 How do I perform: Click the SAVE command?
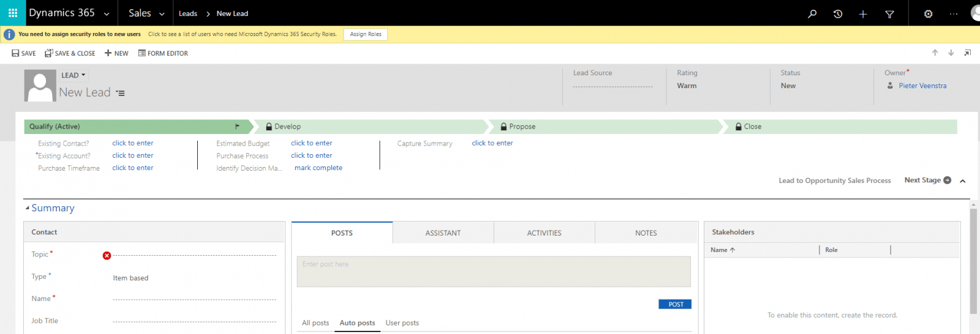coord(24,53)
